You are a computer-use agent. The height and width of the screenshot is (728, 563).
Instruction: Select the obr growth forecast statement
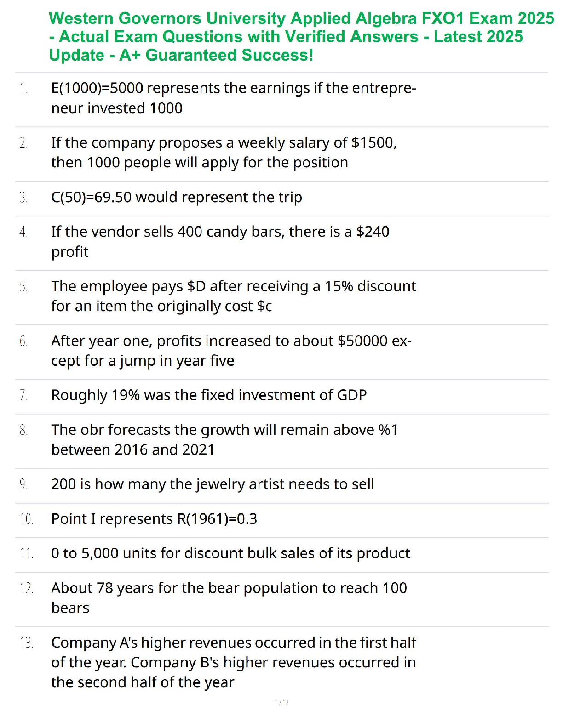pos(224,440)
